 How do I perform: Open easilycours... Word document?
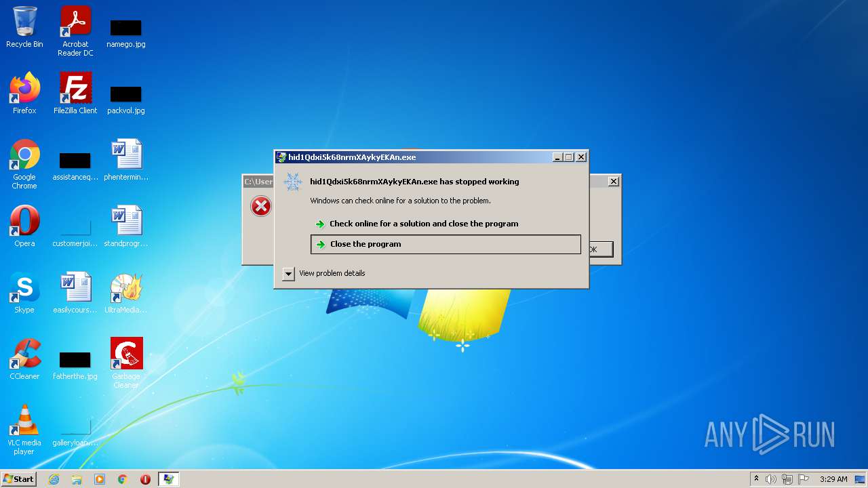click(75, 293)
